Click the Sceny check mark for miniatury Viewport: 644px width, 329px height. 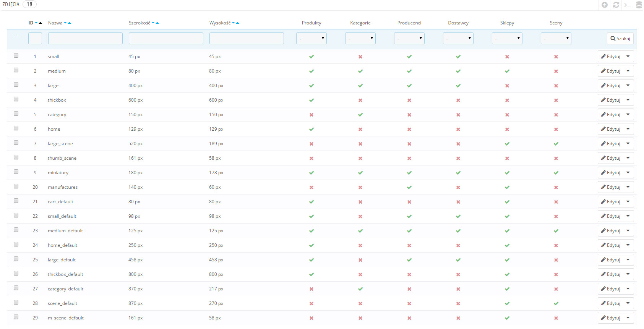coord(556,173)
